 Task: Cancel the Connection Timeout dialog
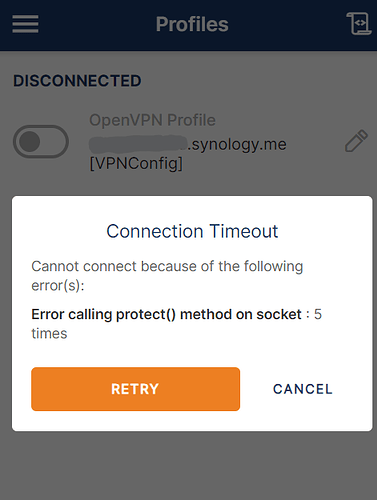point(303,389)
